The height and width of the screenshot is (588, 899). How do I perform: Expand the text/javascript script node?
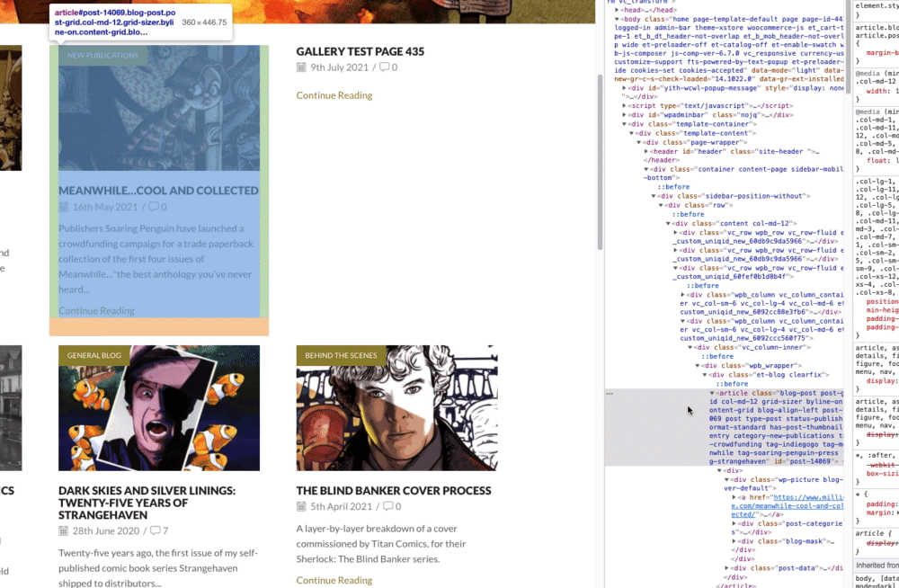[625, 105]
